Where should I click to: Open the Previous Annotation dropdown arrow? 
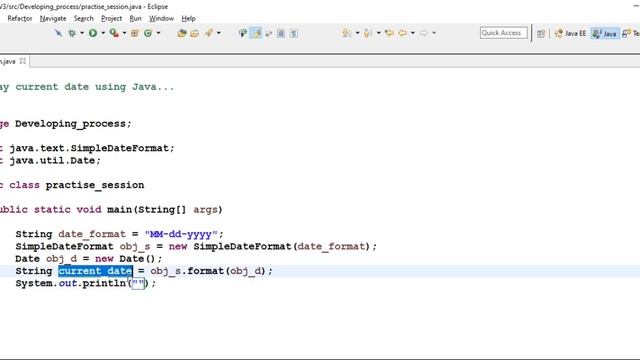[x=378, y=33]
